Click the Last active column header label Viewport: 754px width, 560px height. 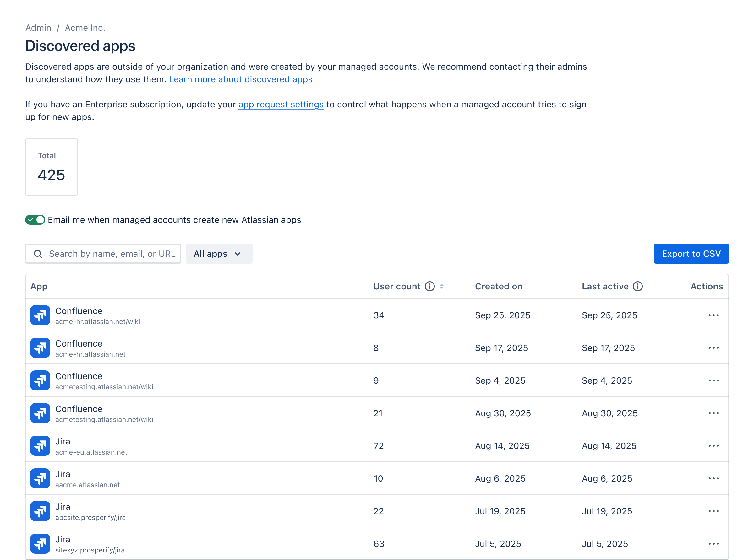[x=605, y=287]
